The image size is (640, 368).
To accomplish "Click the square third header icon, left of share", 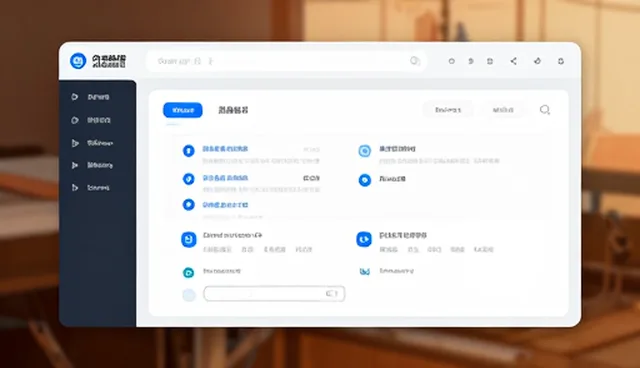I will click(x=490, y=61).
